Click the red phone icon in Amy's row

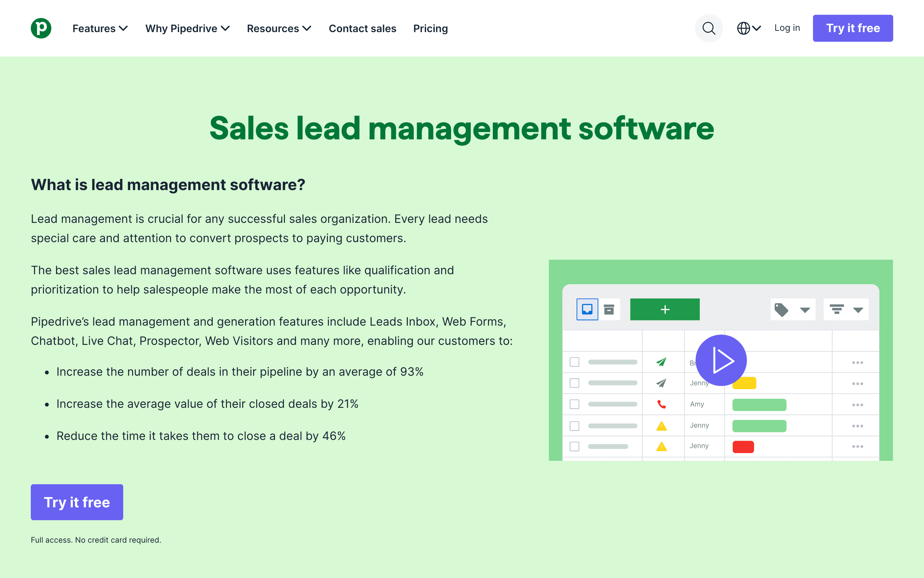[661, 404]
